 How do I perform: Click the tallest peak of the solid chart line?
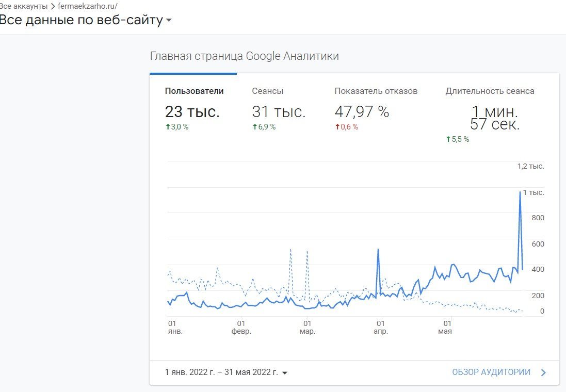click(x=520, y=192)
